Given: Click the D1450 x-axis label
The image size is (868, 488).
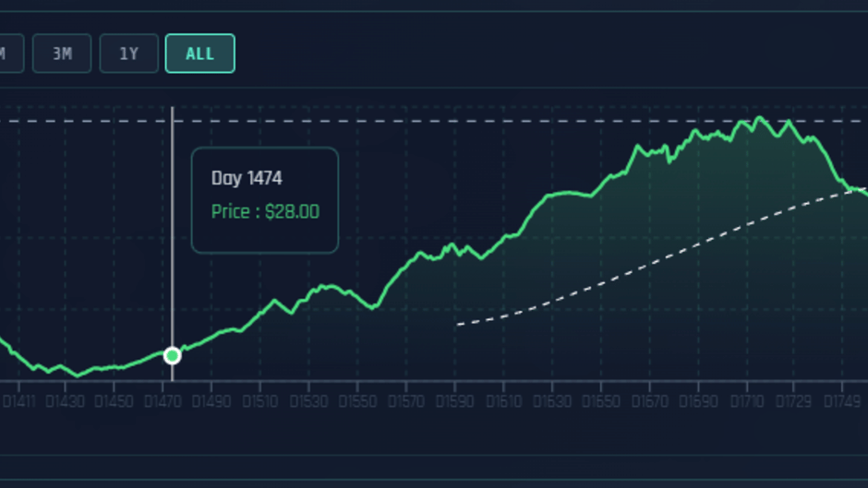Looking at the screenshot, I should coord(113,402).
